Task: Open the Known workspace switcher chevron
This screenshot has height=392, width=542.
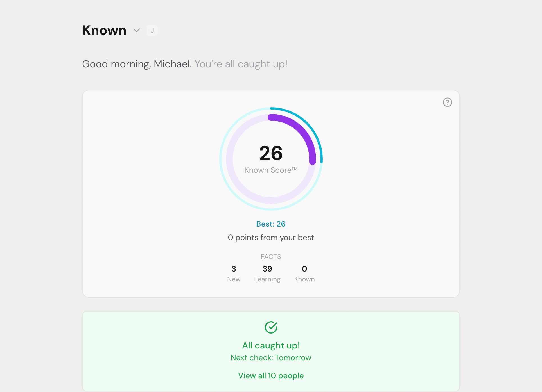Action: pyautogui.click(x=137, y=30)
